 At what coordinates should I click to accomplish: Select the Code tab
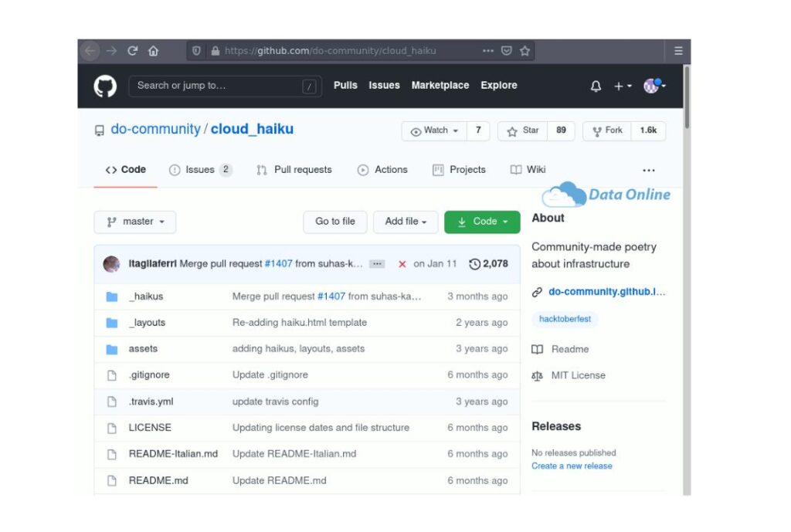click(126, 170)
